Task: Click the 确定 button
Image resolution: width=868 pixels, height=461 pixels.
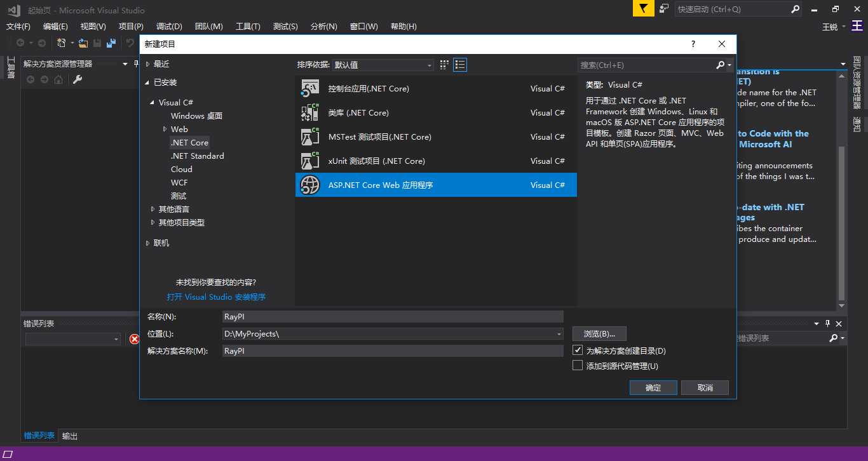Action: (x=653, y=387)
